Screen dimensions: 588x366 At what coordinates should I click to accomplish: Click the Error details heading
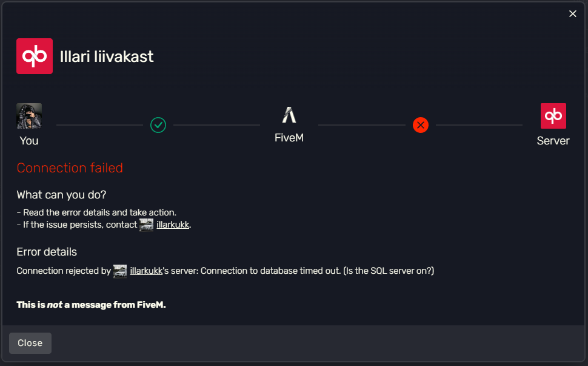point(47,252)
